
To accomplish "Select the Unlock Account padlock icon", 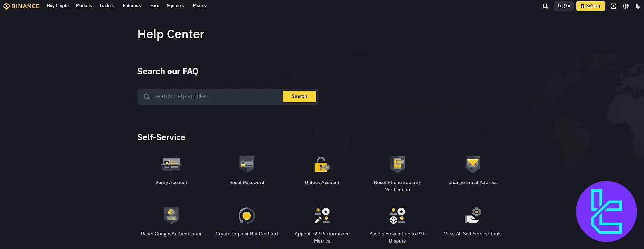I will point(322,165).
